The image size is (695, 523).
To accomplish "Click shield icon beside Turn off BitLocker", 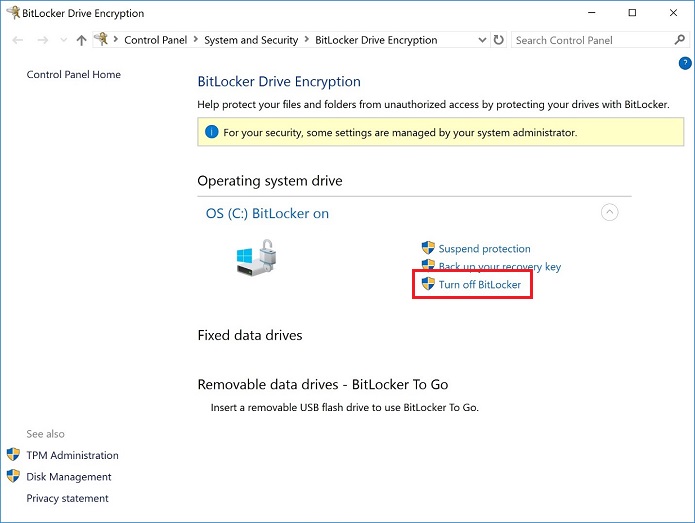I will (428, 284).
